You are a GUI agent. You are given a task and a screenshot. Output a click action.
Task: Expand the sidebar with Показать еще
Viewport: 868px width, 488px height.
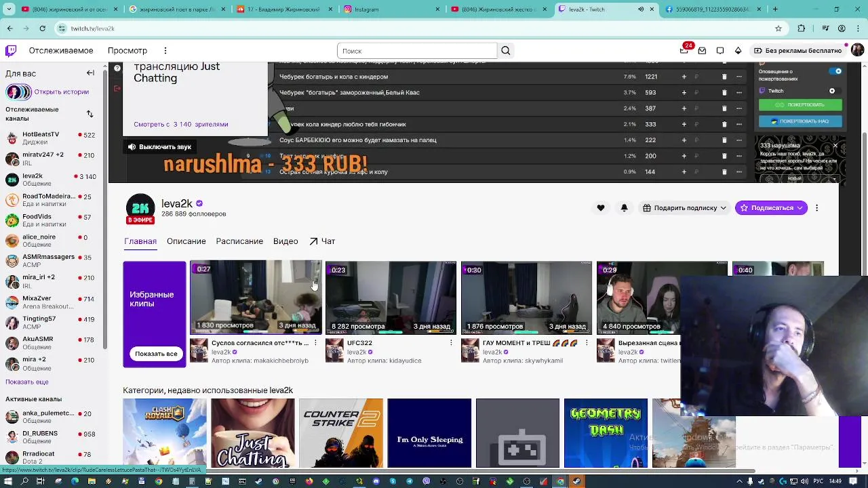point(27,382)
